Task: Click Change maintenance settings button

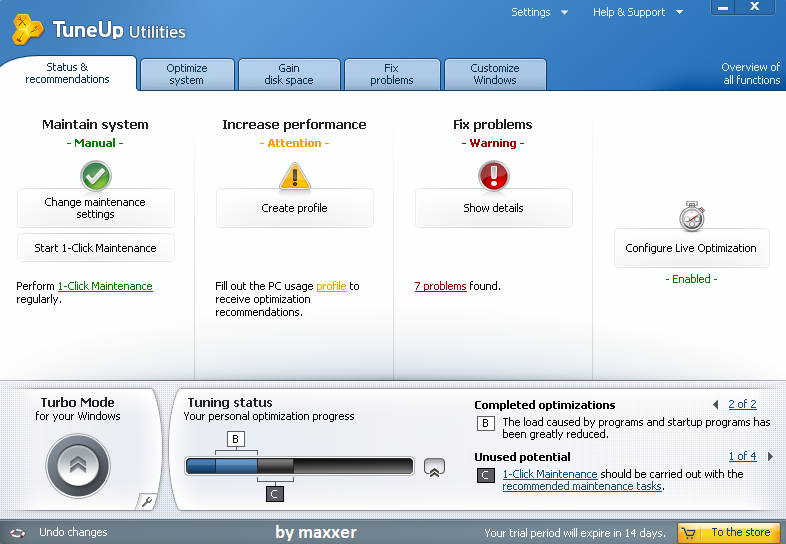Action: (96, 208)
